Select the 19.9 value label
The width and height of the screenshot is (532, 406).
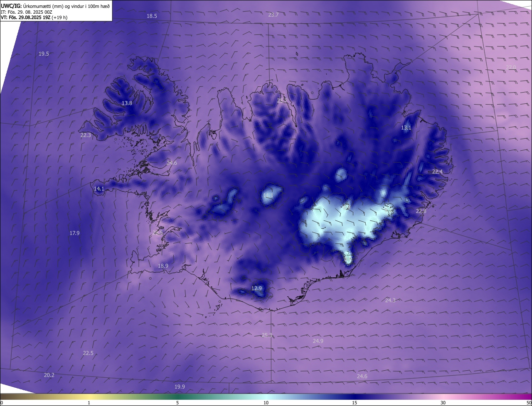point(180,386)
